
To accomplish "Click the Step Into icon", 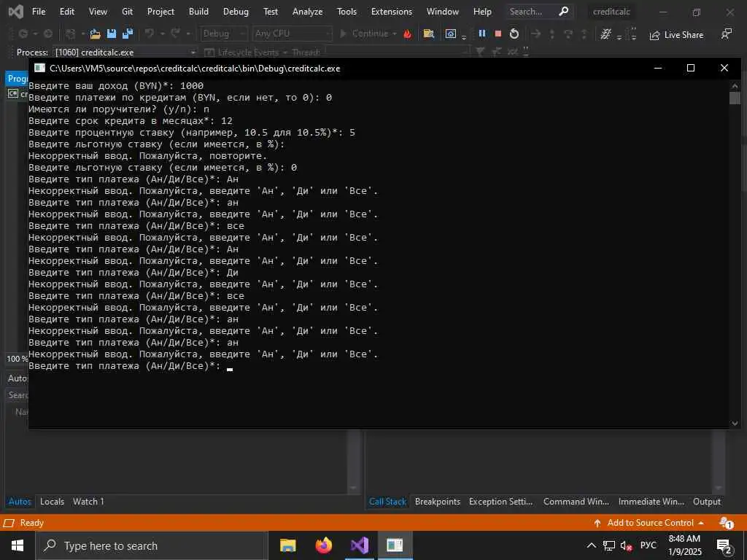I will tap(552, 34).
